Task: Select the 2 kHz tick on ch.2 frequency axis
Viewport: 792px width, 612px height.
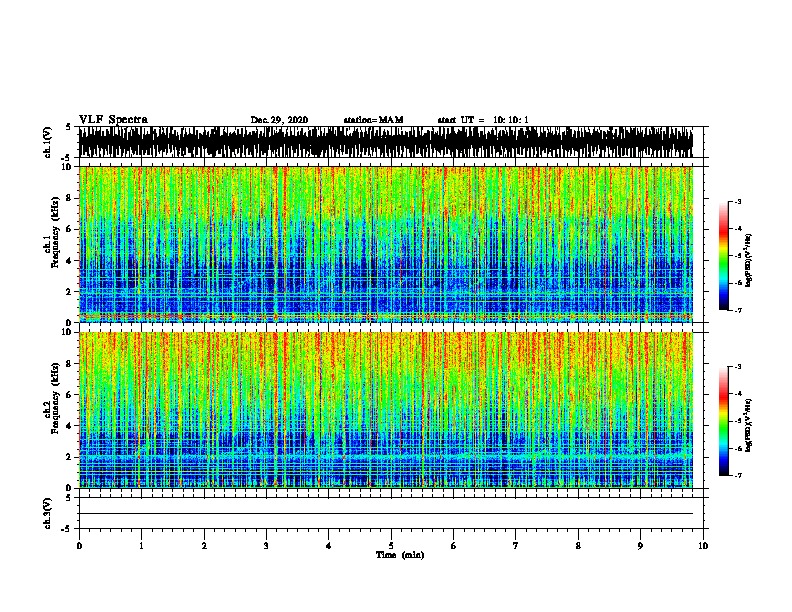Action: [69, 457]
